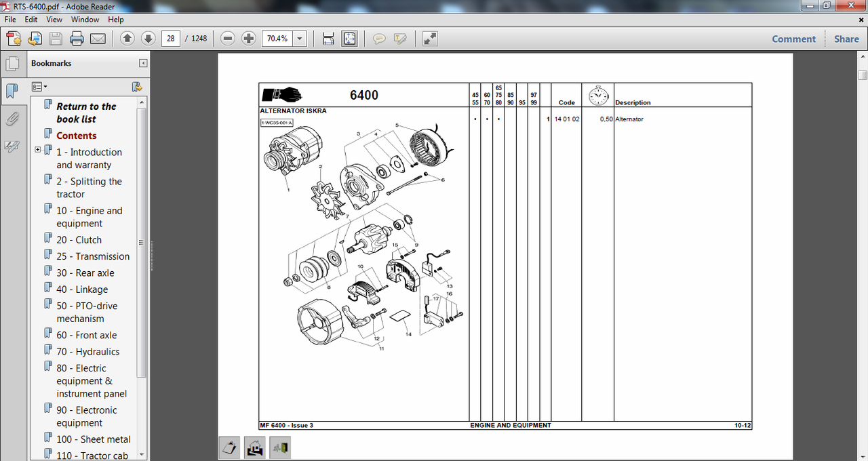The height and width of the screenshot is (461, 868).
Task: Select the '25 - Transmission' bookmark
Action: (93, 256)
